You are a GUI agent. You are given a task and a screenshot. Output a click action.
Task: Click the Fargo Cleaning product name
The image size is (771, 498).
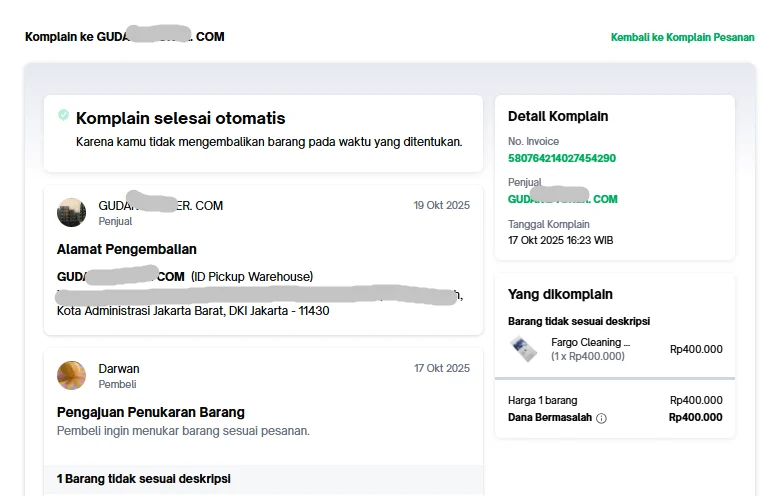590,342
